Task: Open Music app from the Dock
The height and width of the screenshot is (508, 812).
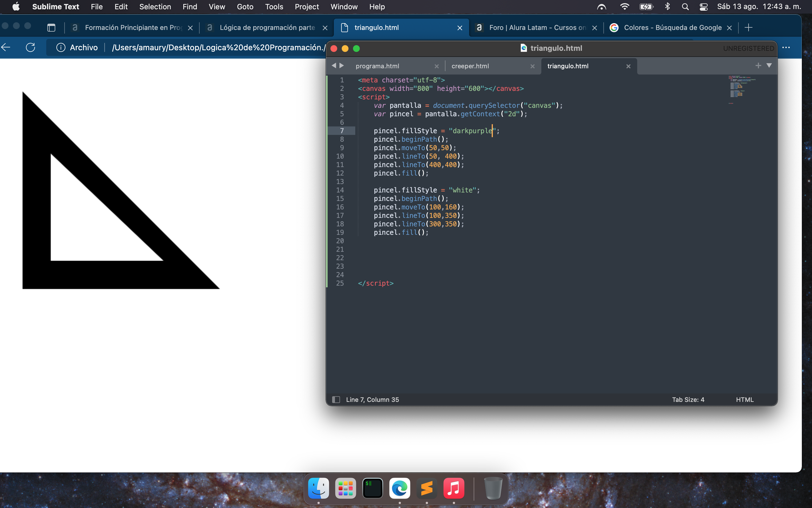Action: click(x=454, y=488)
